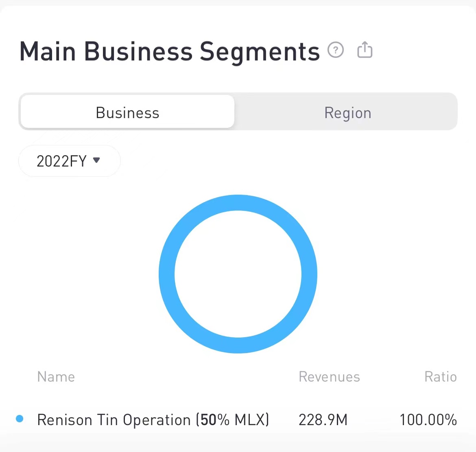Sort by the Name column header
Screen dimensions: 476x452
point(56,377)
